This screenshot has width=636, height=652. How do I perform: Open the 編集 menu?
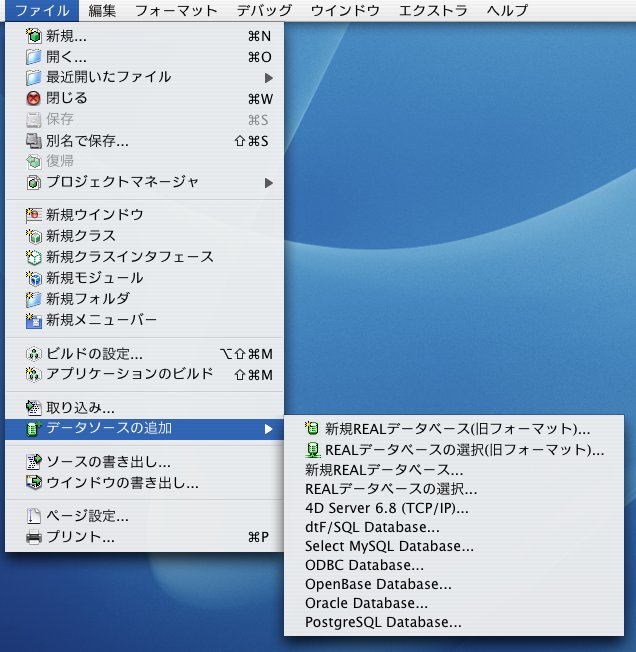(x=102, y=10)
